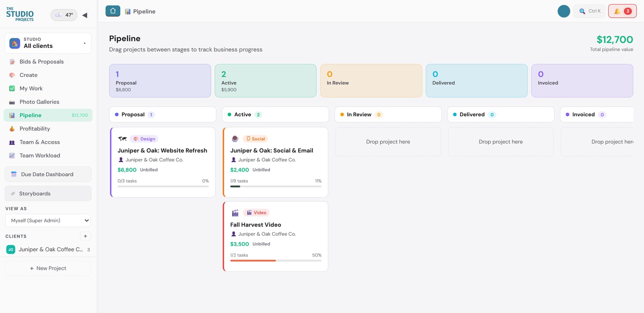Click the Design tag on the Website Refresh card
The height and width of the screenshot is (313, 644).
tap(144, 139)
